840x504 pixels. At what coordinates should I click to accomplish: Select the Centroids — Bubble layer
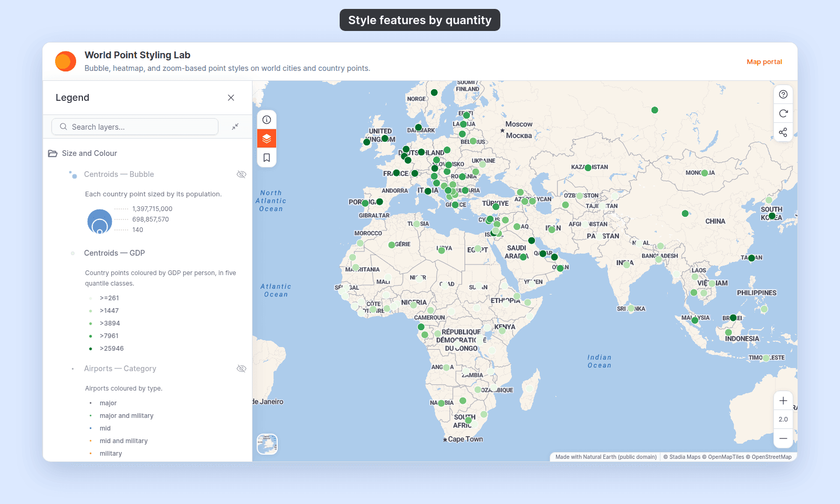[x=119, y=174]
